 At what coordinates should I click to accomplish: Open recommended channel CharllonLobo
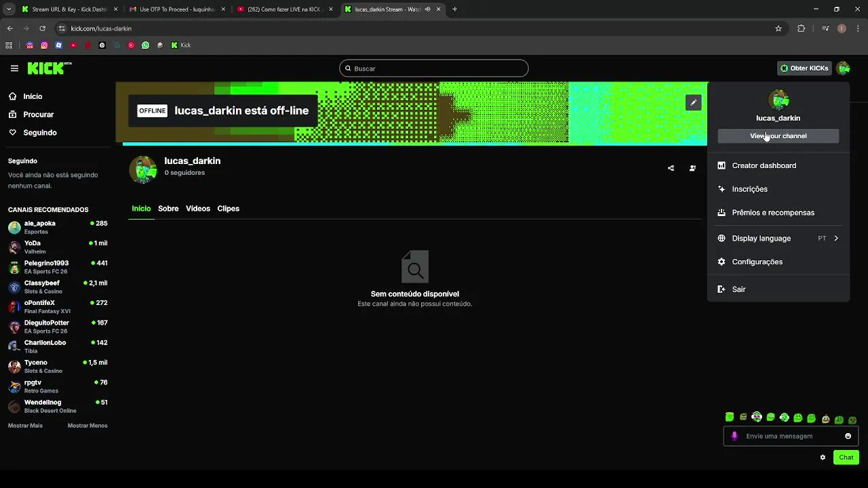click(x=58, y=346)
